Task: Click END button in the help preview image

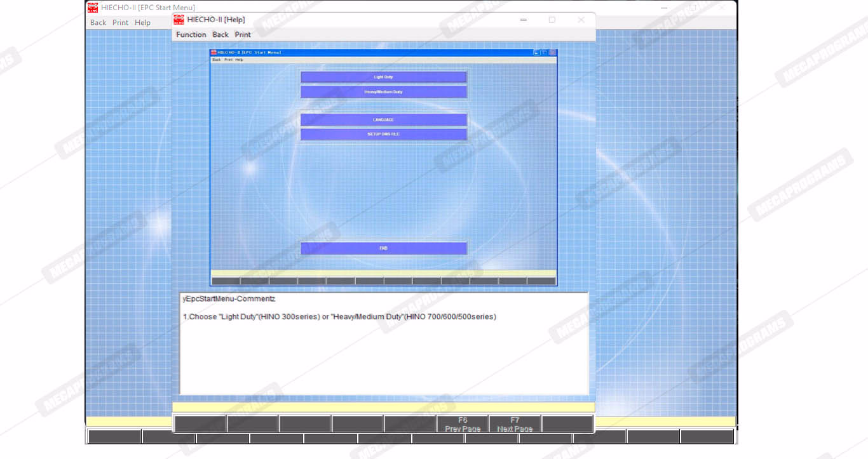Action: [383, 248]
